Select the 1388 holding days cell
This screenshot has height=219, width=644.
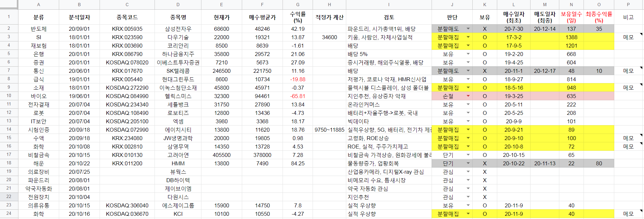571,37
